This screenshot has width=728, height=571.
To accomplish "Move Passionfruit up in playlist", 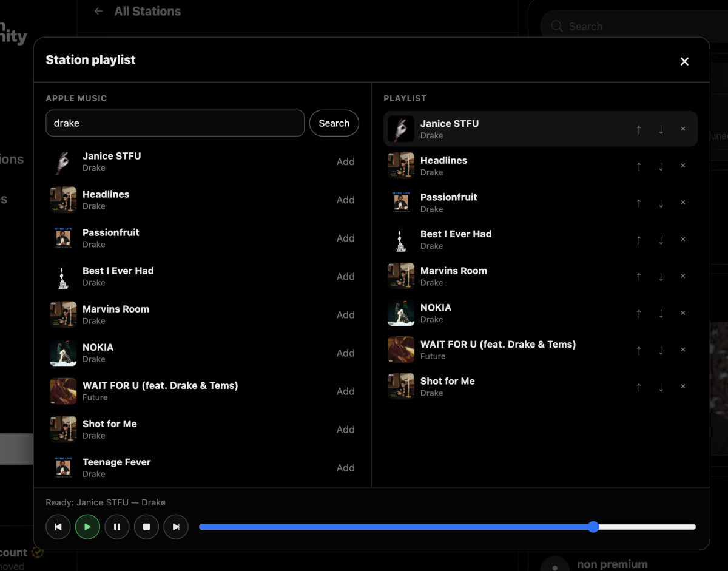I will (639, 203).
